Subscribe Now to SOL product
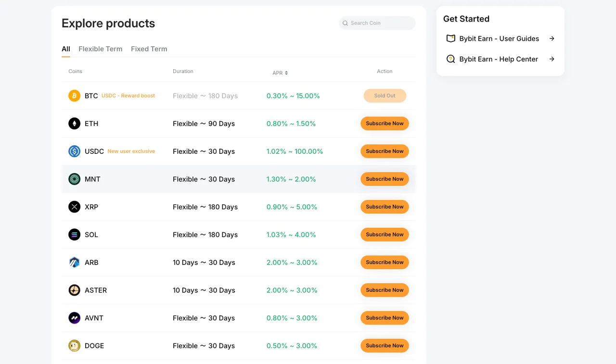This screenshot has width=616, height=364. [385, 235]
